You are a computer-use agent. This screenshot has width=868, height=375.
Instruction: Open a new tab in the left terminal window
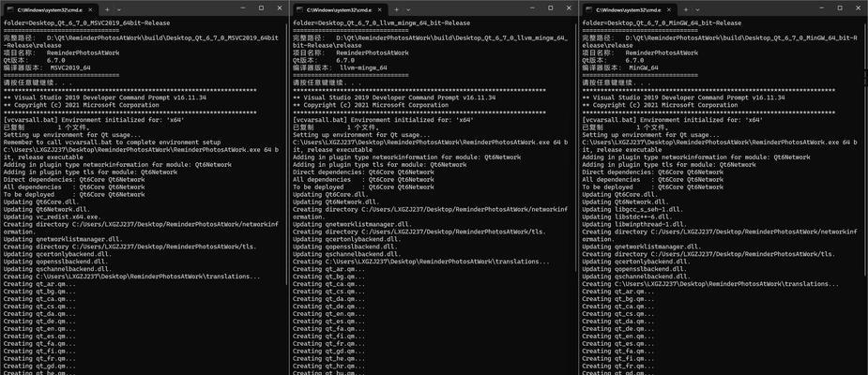tap(107, 9)
